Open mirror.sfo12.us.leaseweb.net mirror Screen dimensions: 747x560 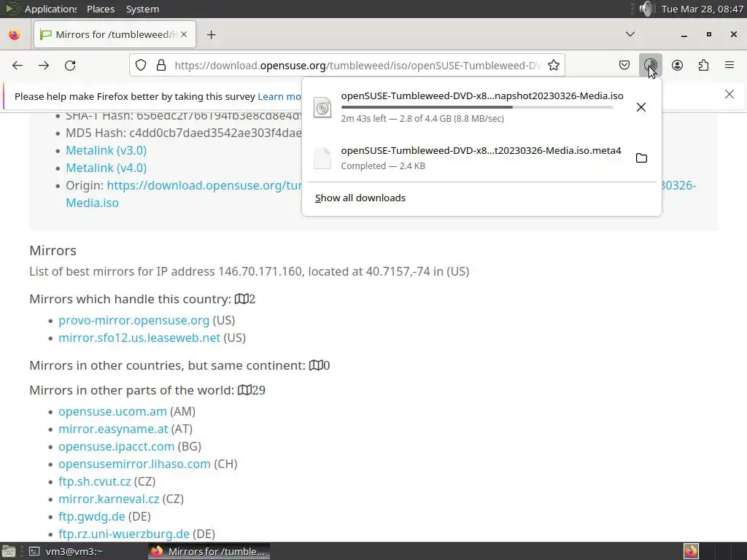139,338
